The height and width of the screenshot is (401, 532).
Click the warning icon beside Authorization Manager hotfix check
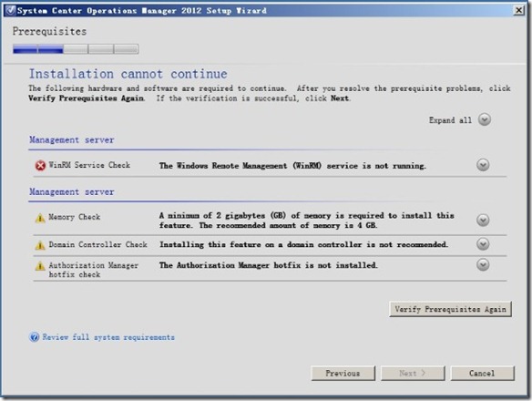pos(40,266)
